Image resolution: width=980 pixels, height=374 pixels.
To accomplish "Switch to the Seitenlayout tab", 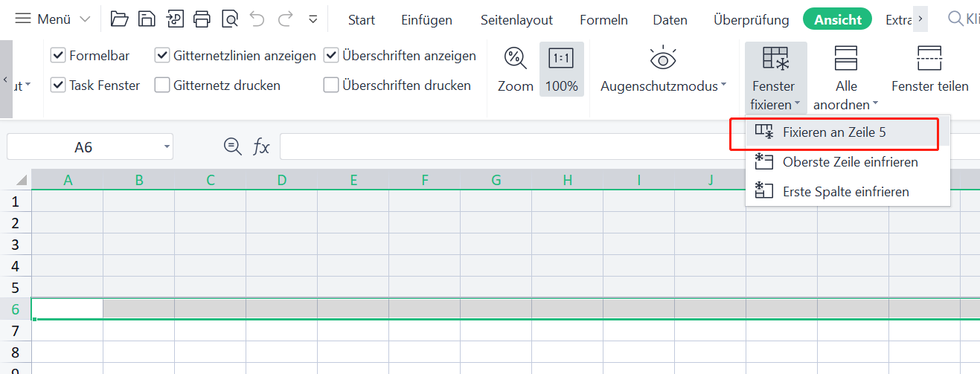I will (516, 20).
